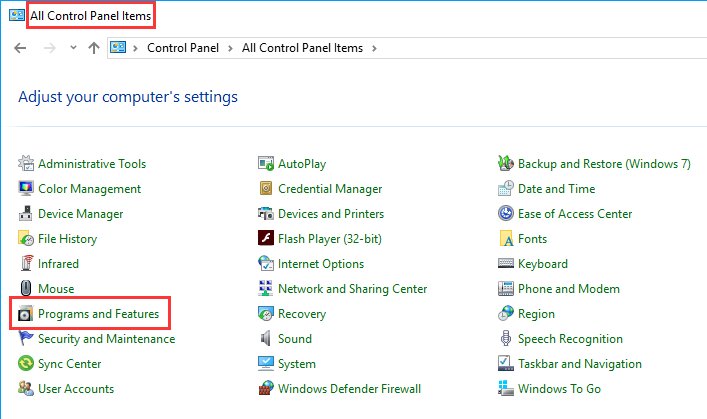Open the Speech Recognition microphone icon
Image resolution: width=707 pixels, height=419 pixels.
[x=505, y=338]
